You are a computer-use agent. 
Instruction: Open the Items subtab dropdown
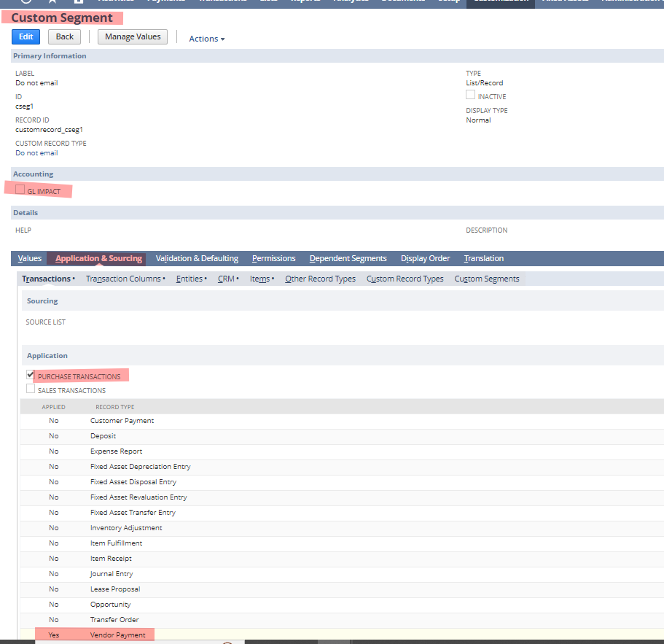(261, 278)
